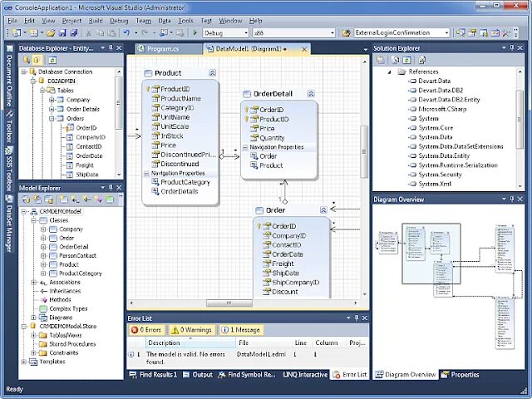Start debugging with the green play icon

195,33
